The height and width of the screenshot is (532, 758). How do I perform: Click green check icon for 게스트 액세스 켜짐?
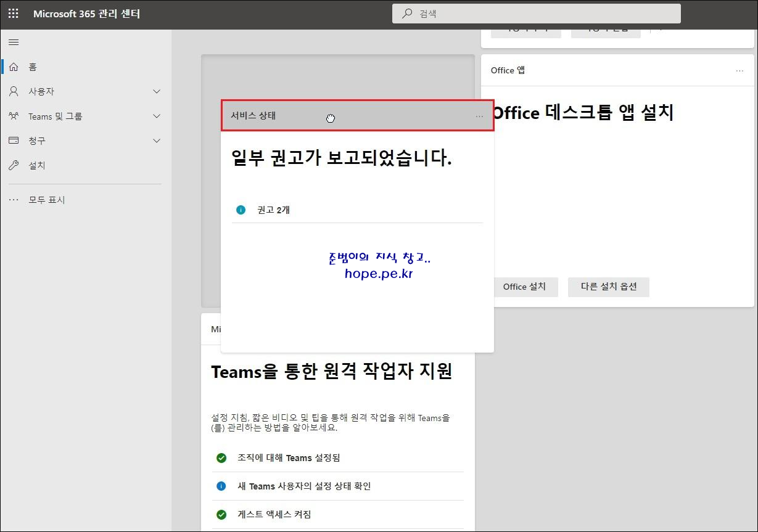[x=221, y=515]
